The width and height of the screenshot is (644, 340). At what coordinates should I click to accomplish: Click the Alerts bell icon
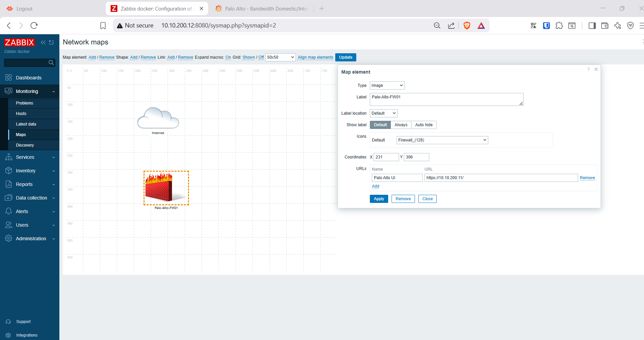click(9, 211)
